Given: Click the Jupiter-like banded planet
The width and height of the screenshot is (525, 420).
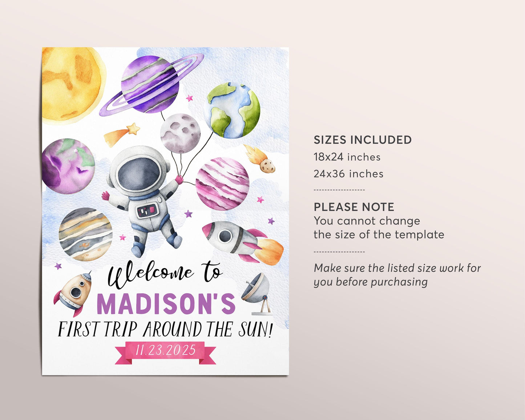Looking at the screenshot, I should [x=86, y=234].
